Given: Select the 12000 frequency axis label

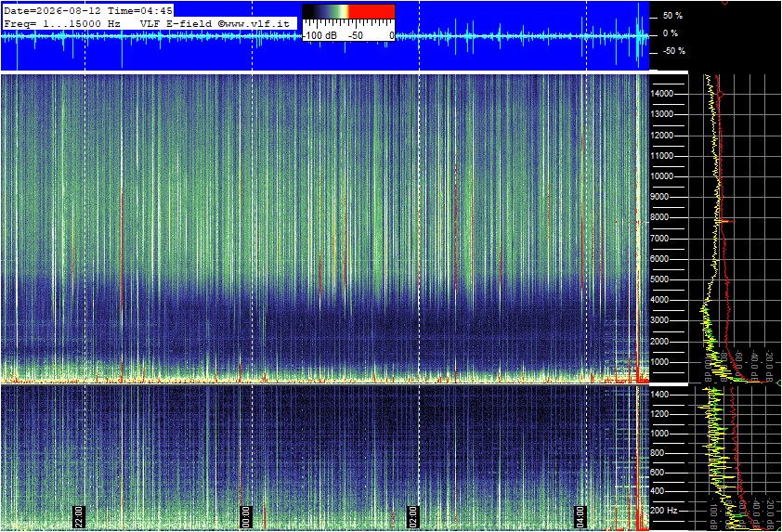Looking at the screenshot, I should click(x=662, y=136).
